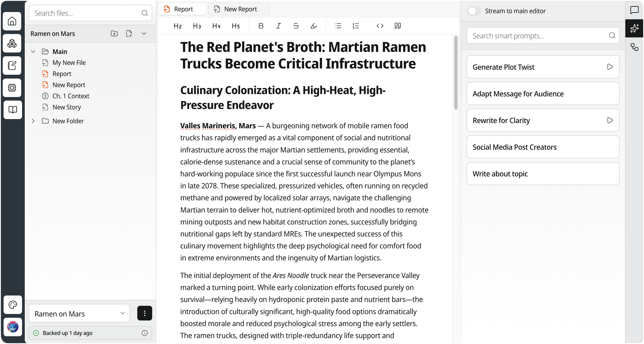Image resolution: width=644 pixels, height=344 pixels.
Task: Run the Generate Plot Twist prompt
Action: pyautogui.click(x=610, y=67)
